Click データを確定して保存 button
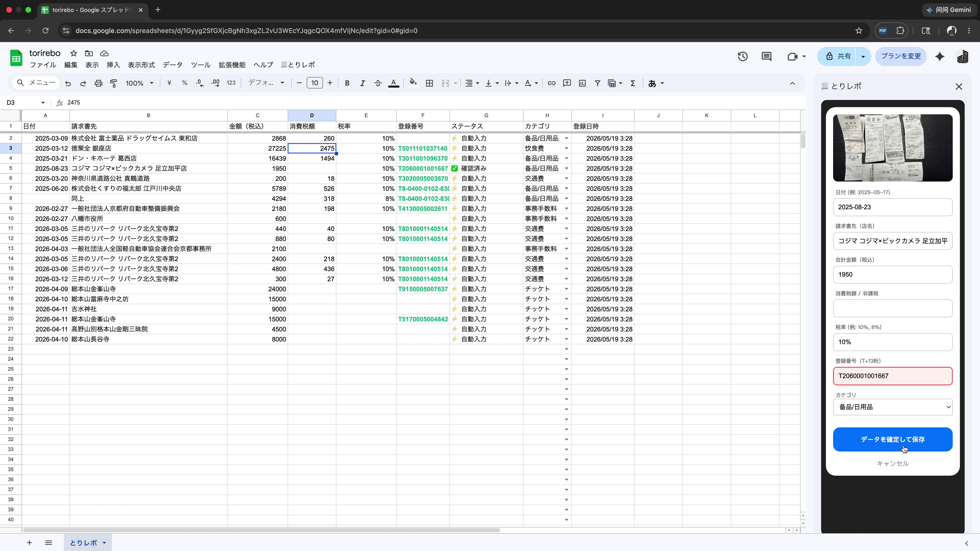Image resolution: width=980 pixels, height=551 pixels. pyautogui.click(x=892, y=439)
